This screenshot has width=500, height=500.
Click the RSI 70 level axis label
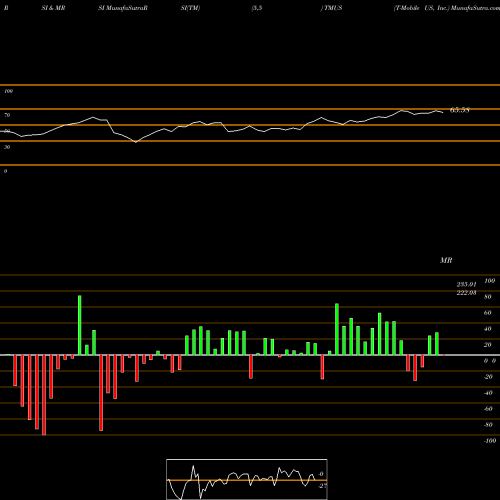tap(7, 115)
